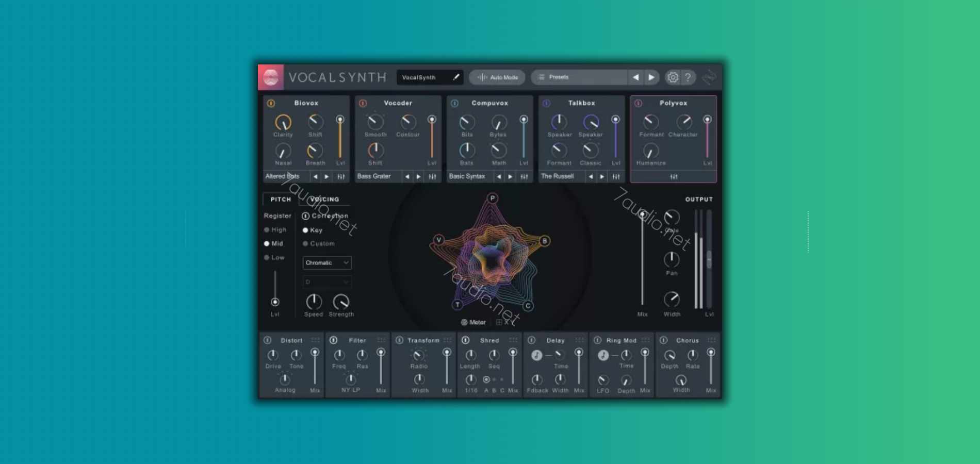
Task: Enable Auto Mode
Action: [497, 77]
